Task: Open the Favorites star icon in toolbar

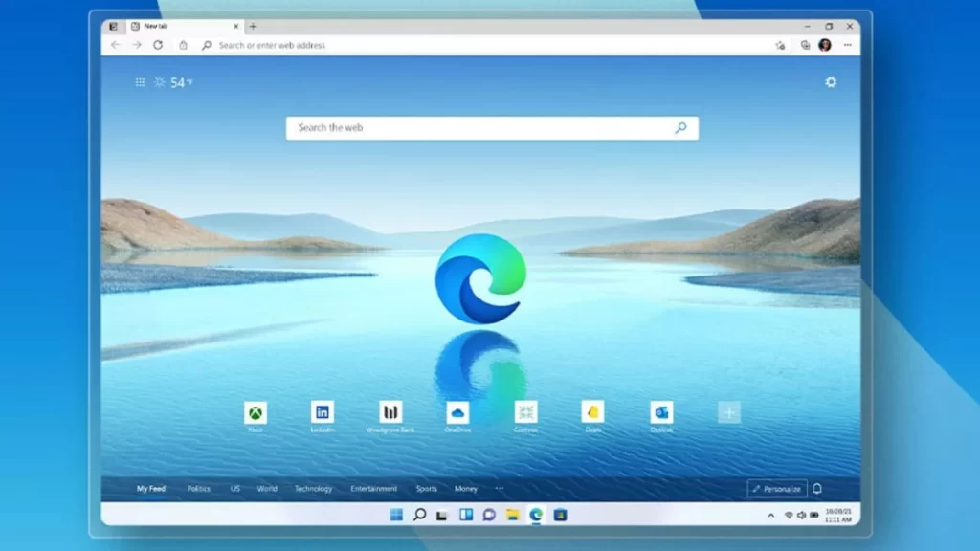Action: [x=780, y=45]
